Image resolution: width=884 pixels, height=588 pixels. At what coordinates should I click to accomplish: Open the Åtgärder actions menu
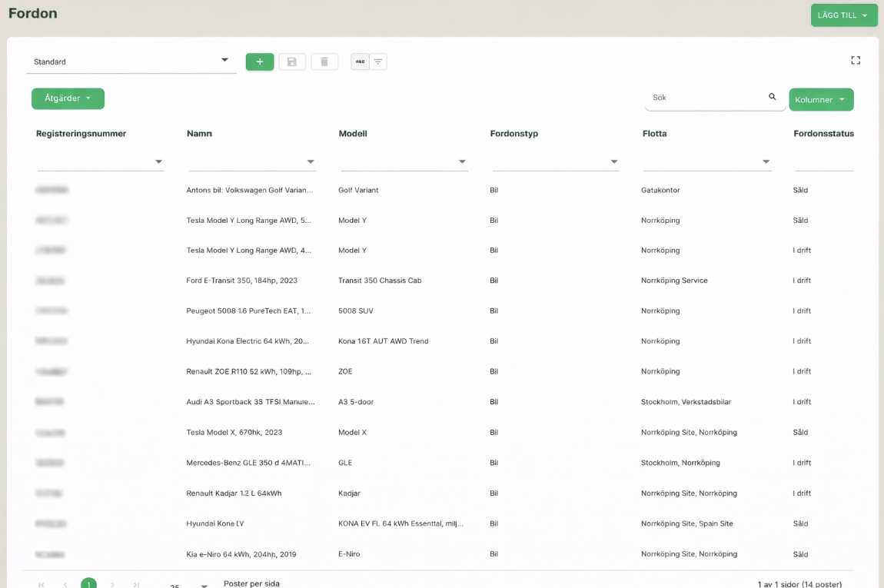[x=68, y=98]
